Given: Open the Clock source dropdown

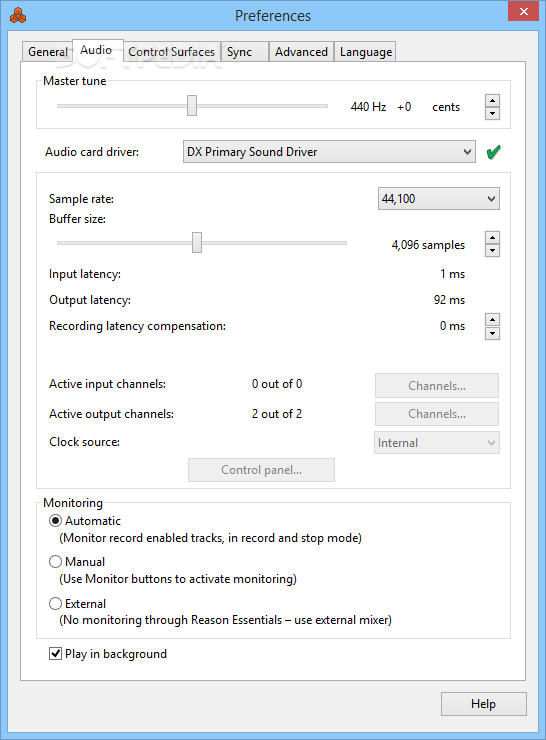Looking at the screenshot, I should pyautogui.click(x=437, y=443).
